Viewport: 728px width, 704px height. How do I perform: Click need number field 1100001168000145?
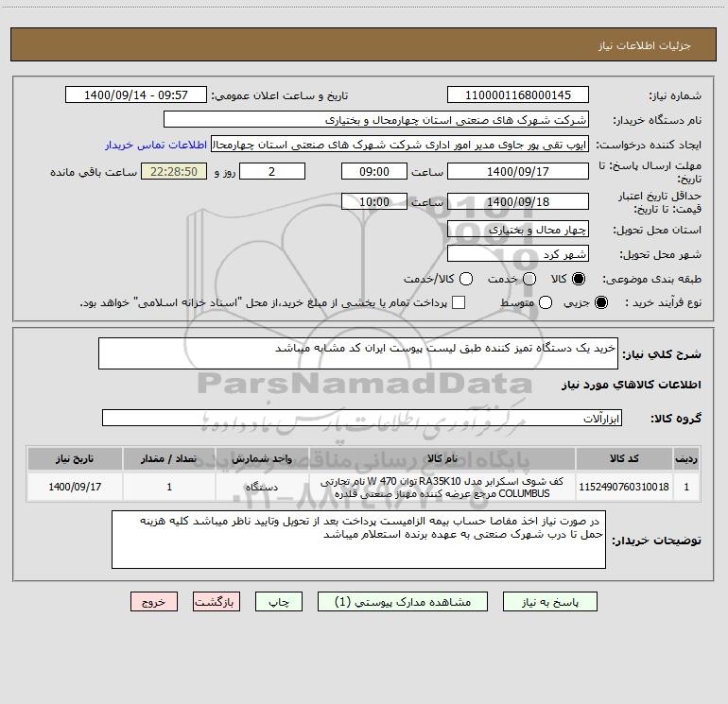[x=518, y=95]
